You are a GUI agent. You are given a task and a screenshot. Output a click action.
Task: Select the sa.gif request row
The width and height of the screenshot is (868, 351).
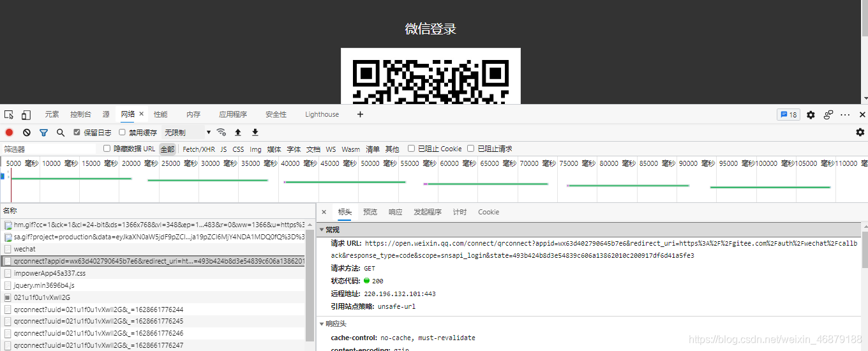pyautogui.click(x=153, y=237)
